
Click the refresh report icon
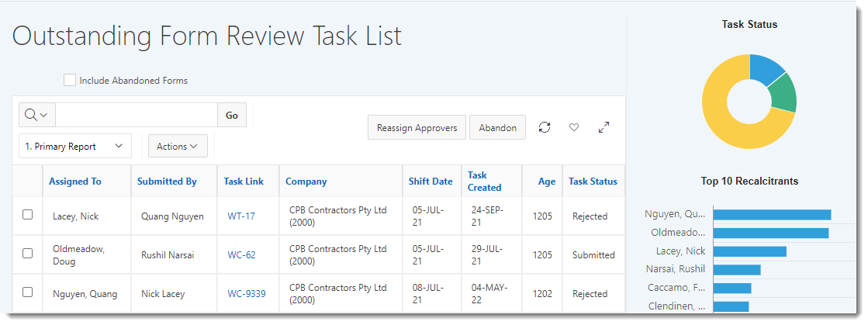(545, 127)
